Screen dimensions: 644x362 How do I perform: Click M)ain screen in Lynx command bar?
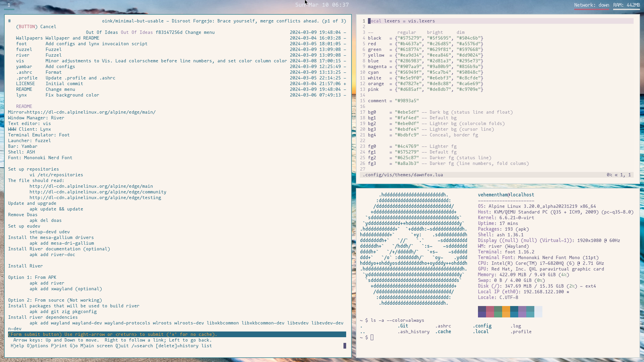[x=97, y=346]
